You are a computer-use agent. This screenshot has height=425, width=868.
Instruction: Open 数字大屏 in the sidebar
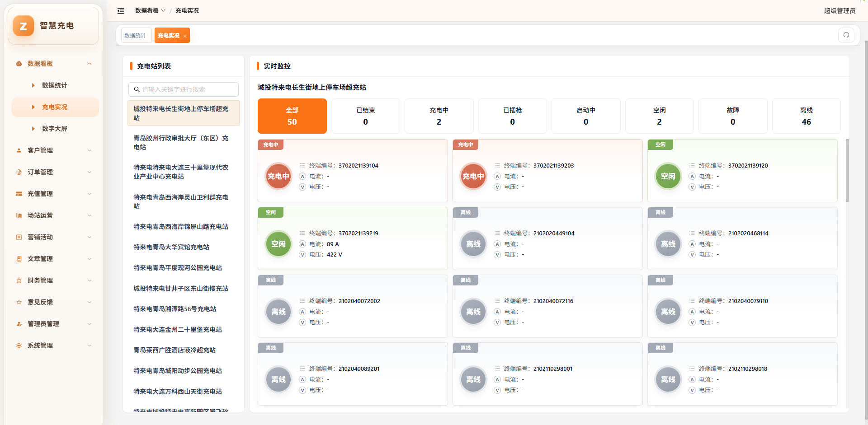[x=54, y=129]
